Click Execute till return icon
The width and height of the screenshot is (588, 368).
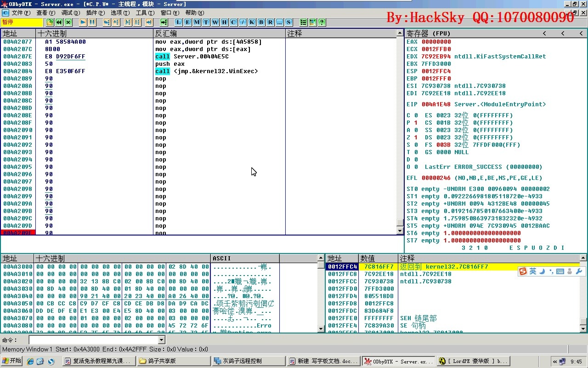coord(149,22)
